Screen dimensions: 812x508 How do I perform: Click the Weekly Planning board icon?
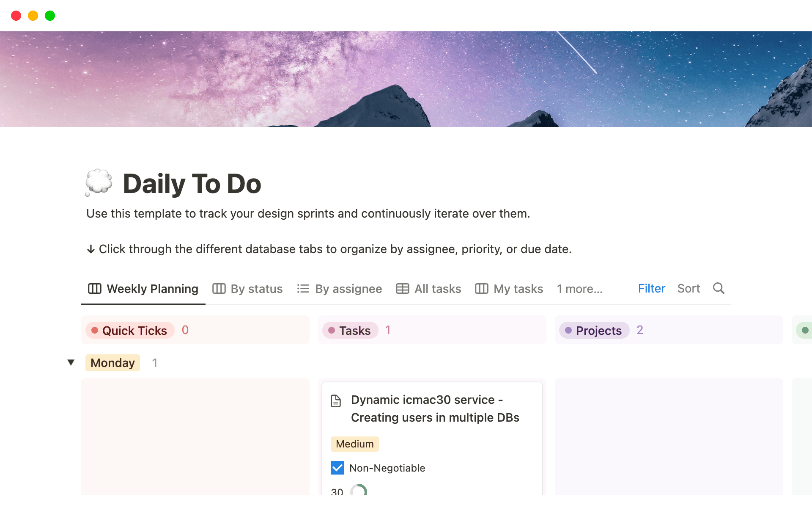94,289
